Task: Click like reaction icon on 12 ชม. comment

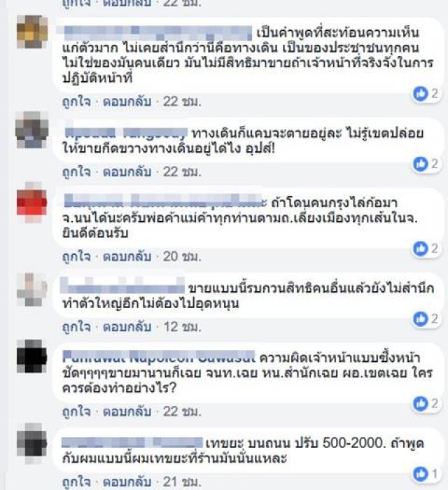Action: 420,319
